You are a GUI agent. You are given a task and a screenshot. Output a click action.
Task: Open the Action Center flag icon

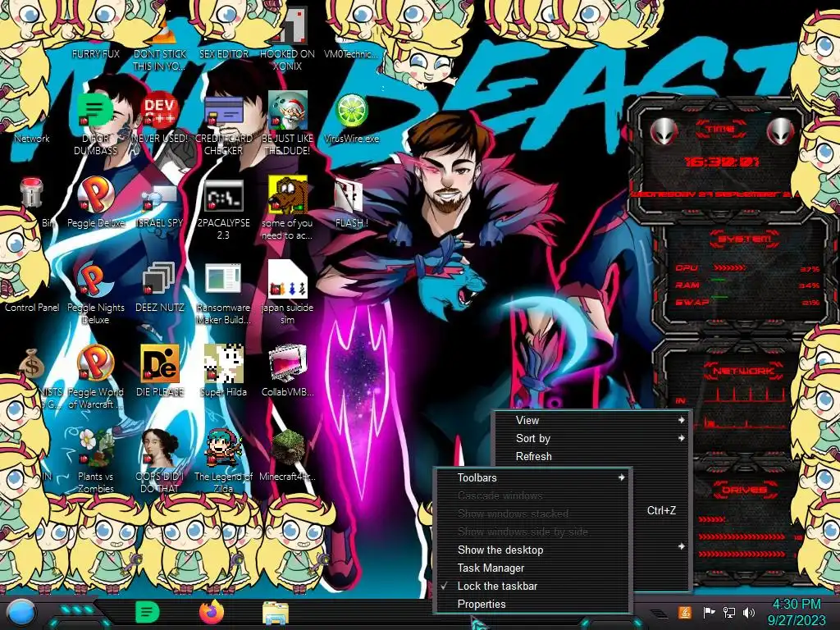point(709,612)
